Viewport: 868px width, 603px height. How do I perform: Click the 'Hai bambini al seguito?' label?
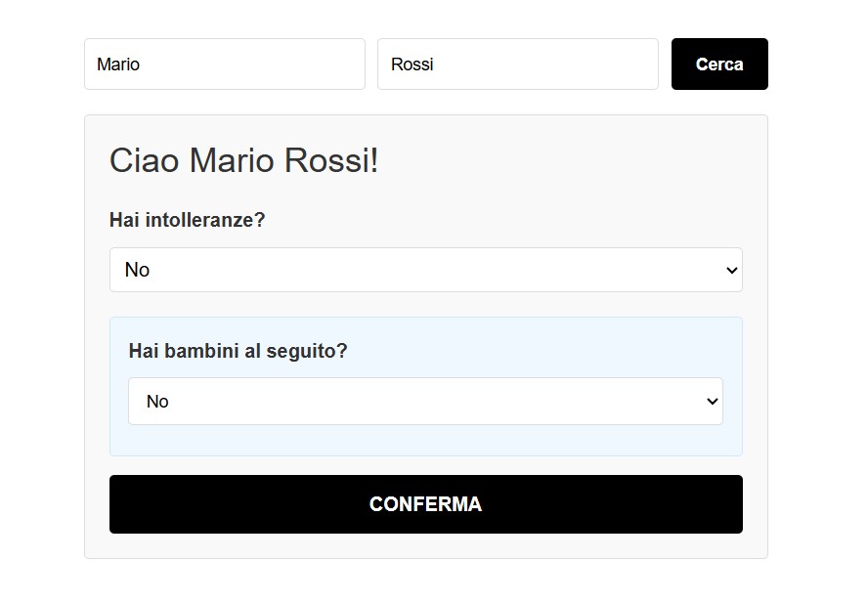pos(237,350)
